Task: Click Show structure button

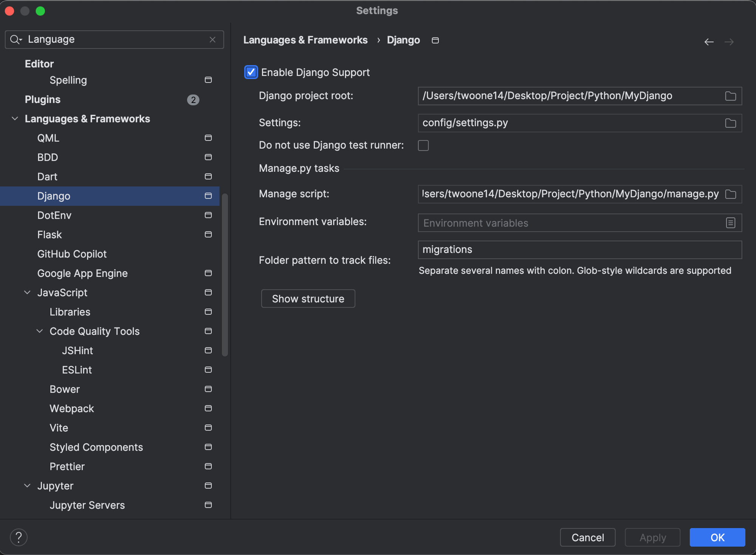Action: click(x=308, y=298)
